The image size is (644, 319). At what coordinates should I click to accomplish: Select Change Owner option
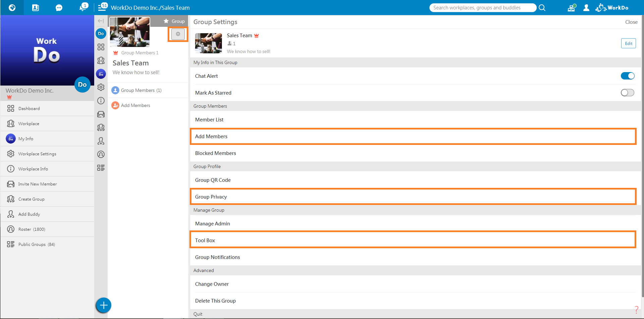coord(415,284)
